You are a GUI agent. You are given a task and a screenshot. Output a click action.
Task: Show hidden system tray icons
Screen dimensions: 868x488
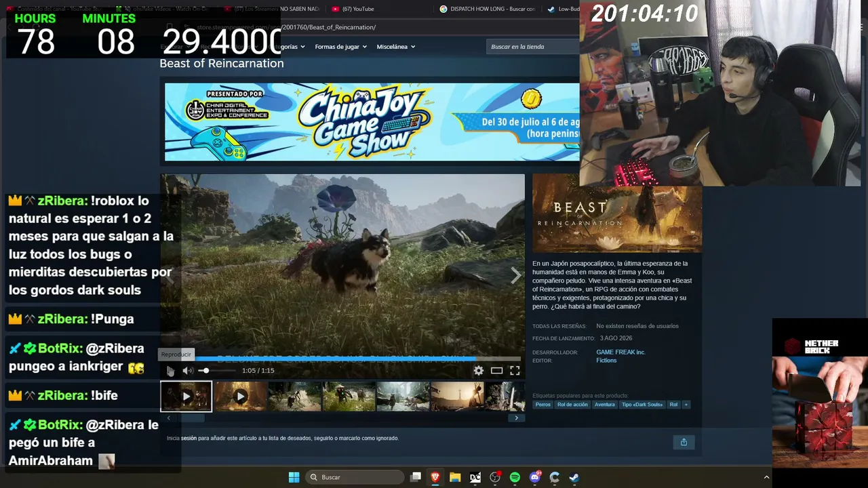pyautogui.click(x=767, y=477)
